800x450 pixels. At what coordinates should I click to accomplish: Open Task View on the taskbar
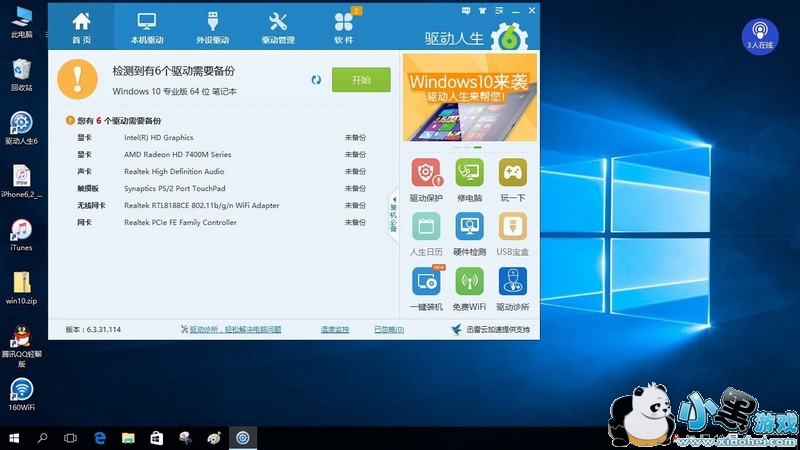coord(70,438)
